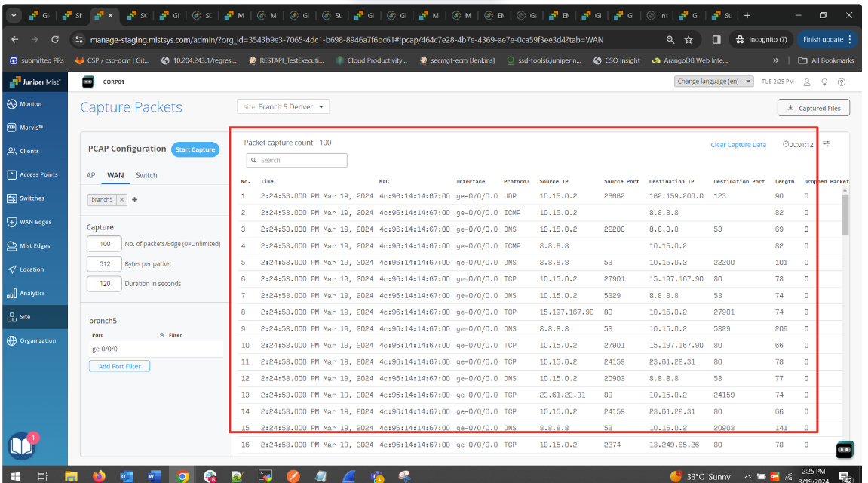Click Clear Capture Data link

coord(738,145)
